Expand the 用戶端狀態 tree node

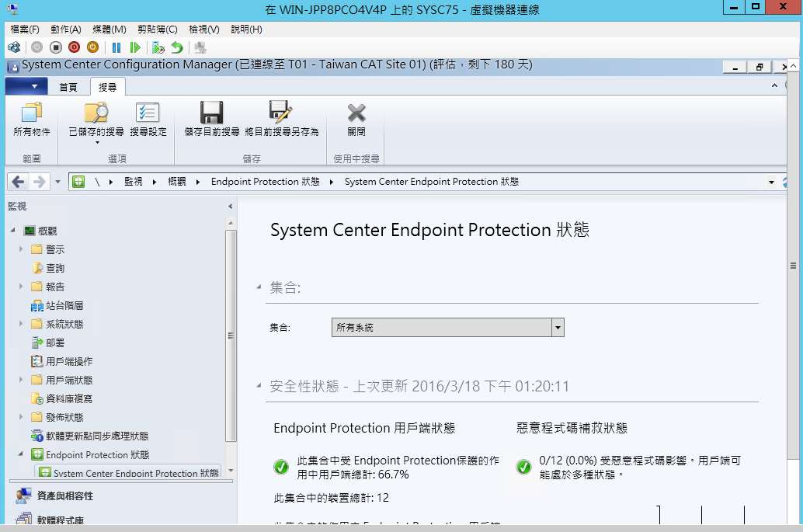coord(21,380)
